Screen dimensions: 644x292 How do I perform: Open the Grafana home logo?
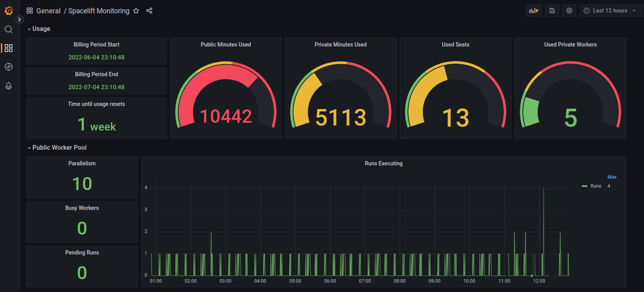tap(9, 11)
